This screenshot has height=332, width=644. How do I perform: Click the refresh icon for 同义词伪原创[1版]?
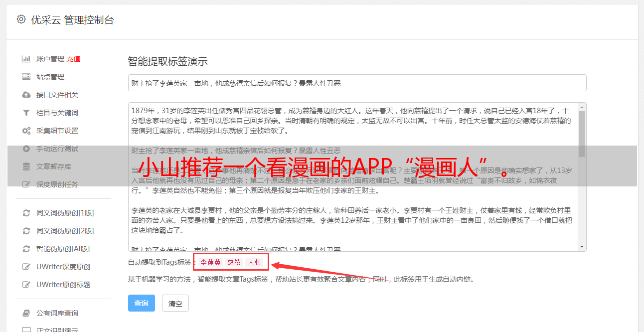pos(26,213)
